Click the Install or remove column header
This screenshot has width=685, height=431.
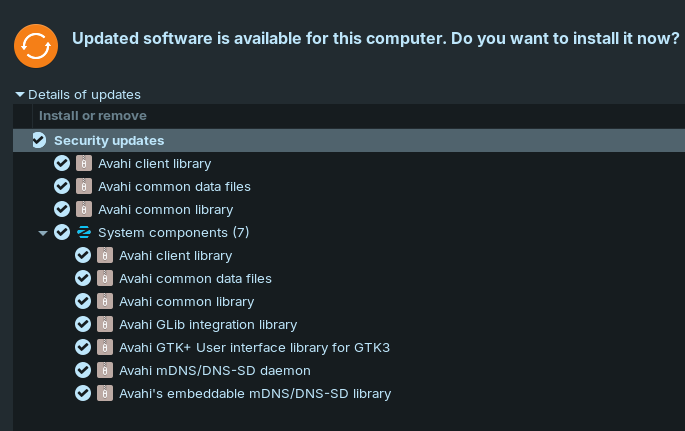coord(93,116)
